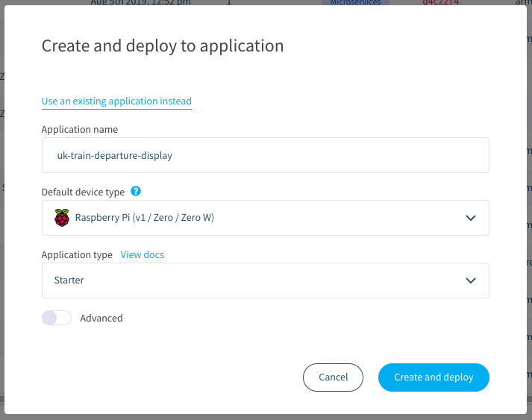The height and width of the screenshot is (420, 532).
Task: Click the d4c2214 commit tag in background
Action: 442,3
